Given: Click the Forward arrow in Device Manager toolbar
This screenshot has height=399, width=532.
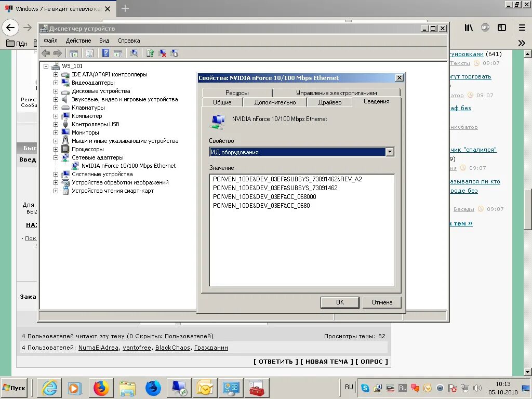Looking at the screenshot, I should point(57,53).
